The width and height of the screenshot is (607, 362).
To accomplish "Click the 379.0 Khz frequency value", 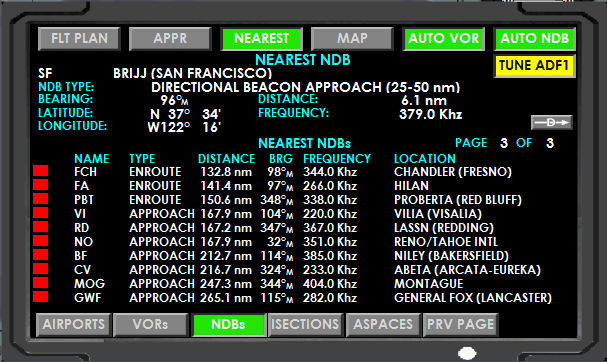I will pyautogui.click(x=431, y=115).
